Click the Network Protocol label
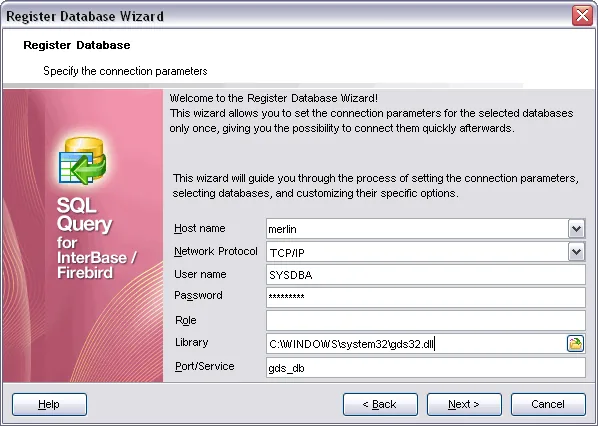Screen dimensions: 598x426 [x=216, y=251]
